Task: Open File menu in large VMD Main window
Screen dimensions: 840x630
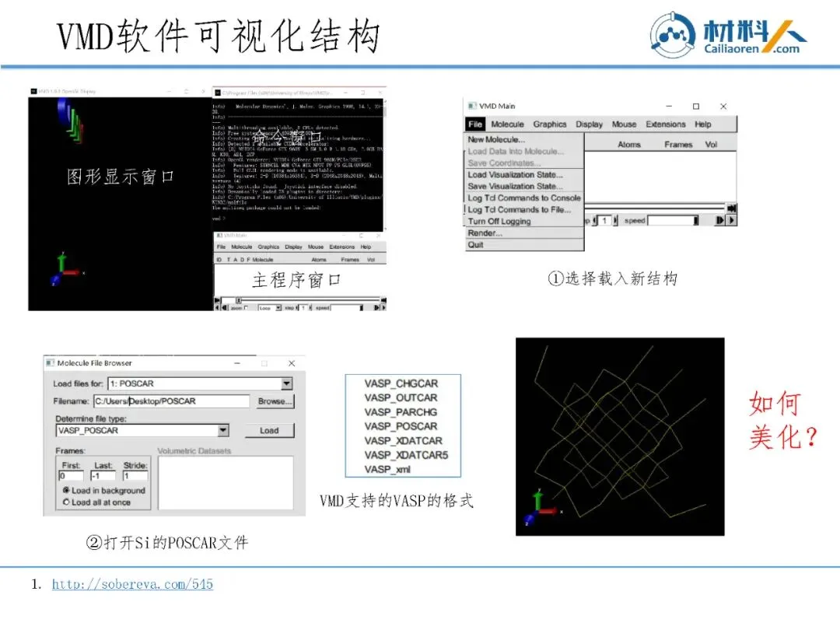Action: [475, 124]
